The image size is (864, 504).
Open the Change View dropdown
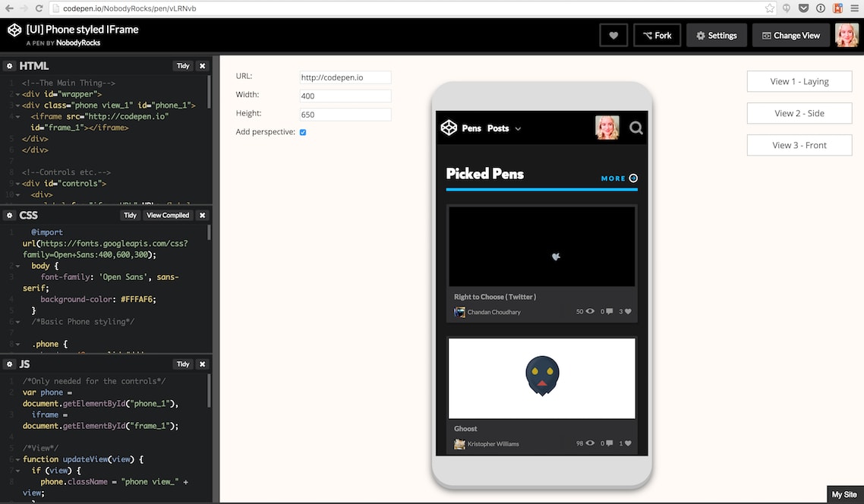pos(790,34)
